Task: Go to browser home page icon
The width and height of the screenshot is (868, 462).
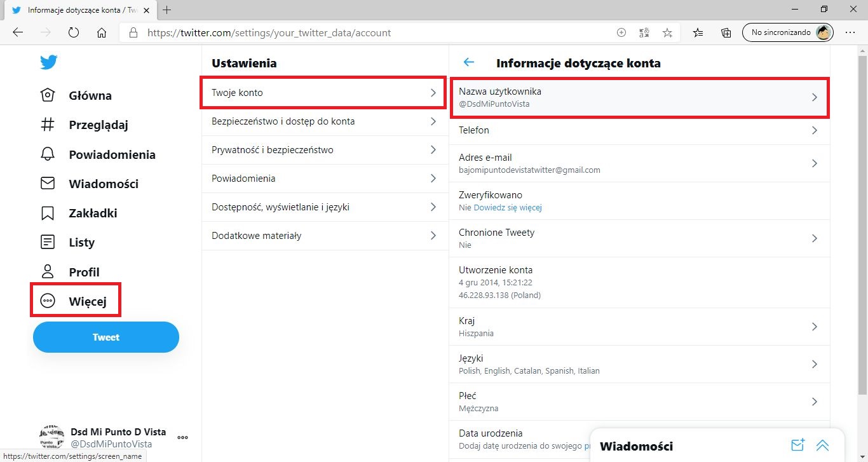Action: pos(102,32)
